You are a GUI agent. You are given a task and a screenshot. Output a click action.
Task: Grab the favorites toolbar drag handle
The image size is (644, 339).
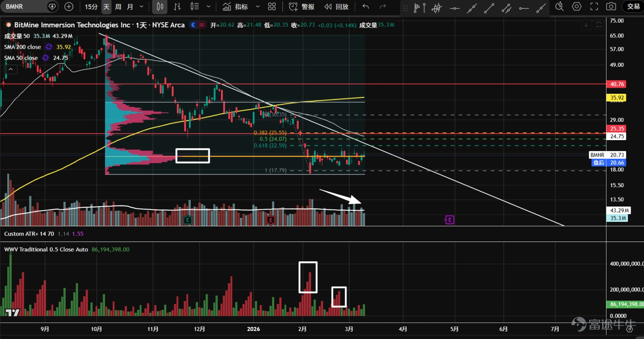[x=405, y=7]
